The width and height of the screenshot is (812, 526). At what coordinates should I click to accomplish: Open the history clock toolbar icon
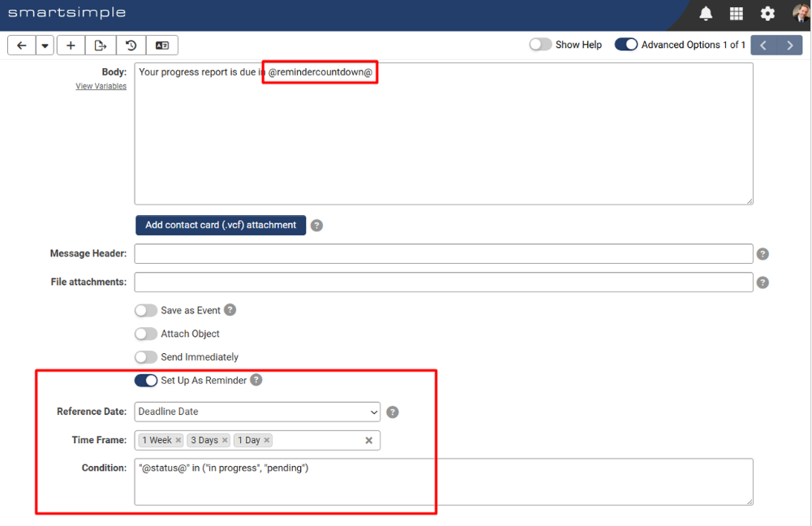point(131,45)
